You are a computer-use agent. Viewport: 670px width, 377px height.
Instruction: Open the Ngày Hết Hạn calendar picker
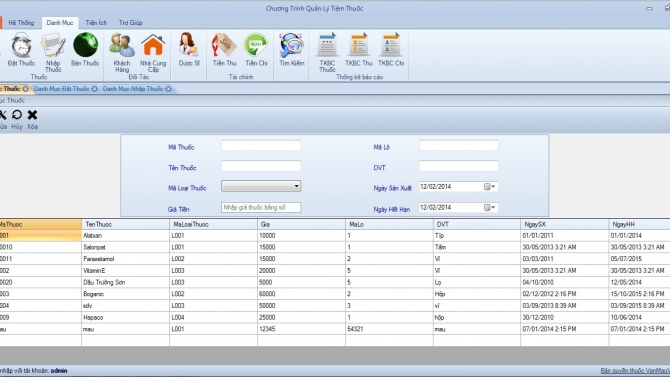pos(490,208)
